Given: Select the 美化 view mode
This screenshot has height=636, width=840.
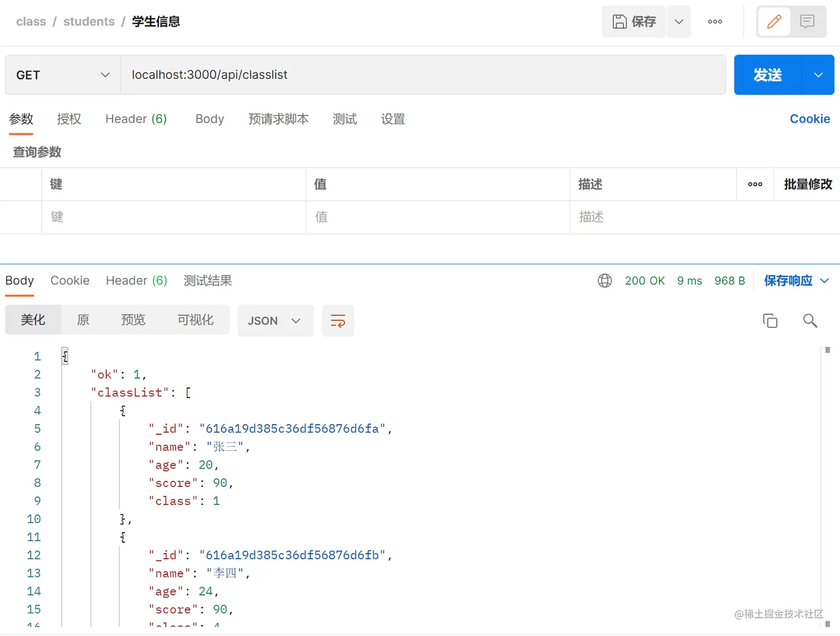Looking at the screenshot, I should [x=33, y=320].
